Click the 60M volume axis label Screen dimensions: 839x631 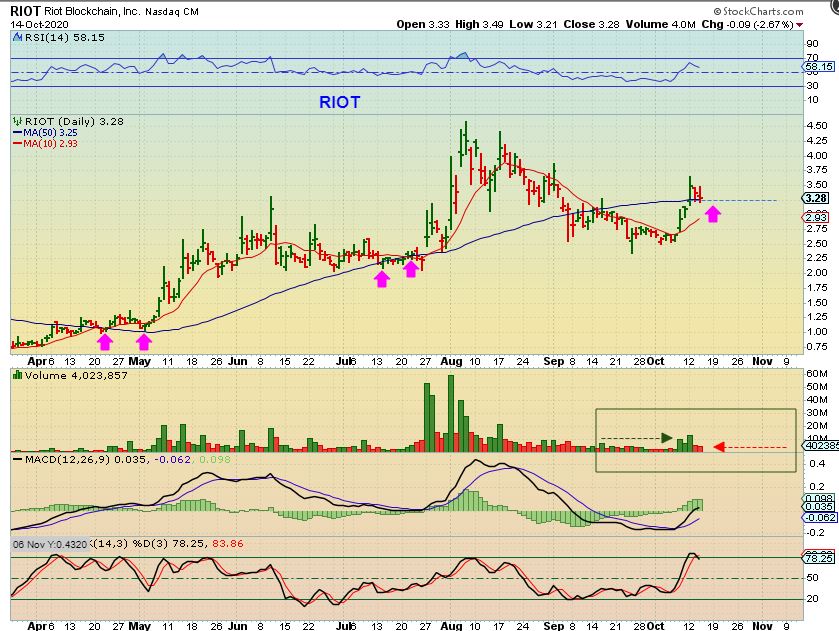pos(817,374)
